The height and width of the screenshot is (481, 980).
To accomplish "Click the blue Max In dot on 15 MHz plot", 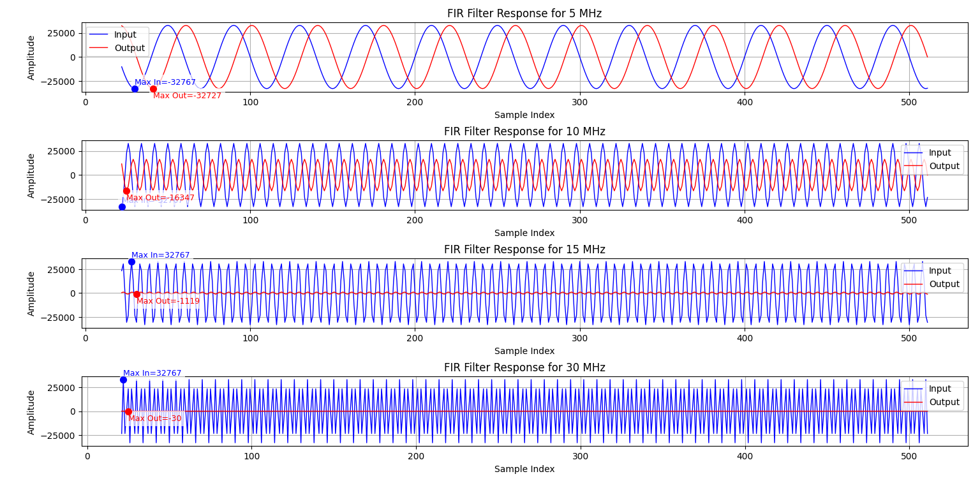I will [x=131, y=261].
